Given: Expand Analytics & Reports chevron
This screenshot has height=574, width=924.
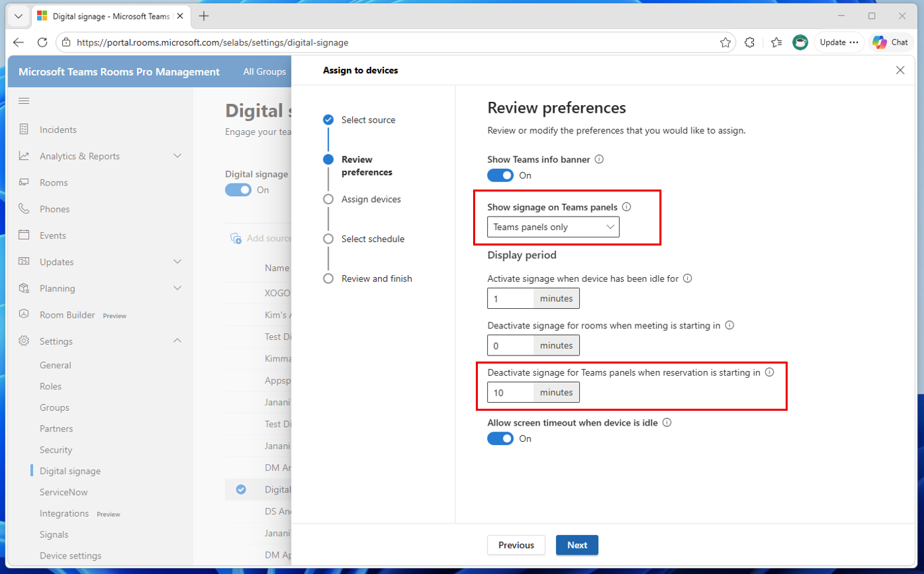Looking at the screenshot, I should [178, 156].
